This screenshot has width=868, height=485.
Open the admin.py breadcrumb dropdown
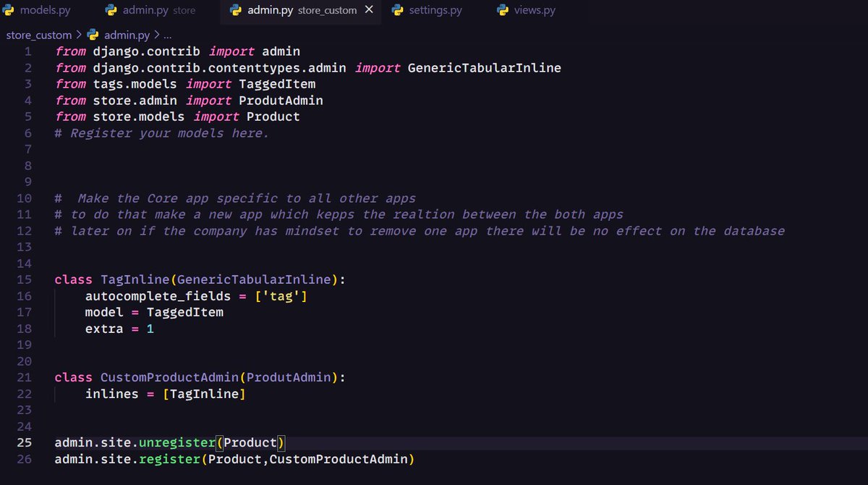point(127,34)
